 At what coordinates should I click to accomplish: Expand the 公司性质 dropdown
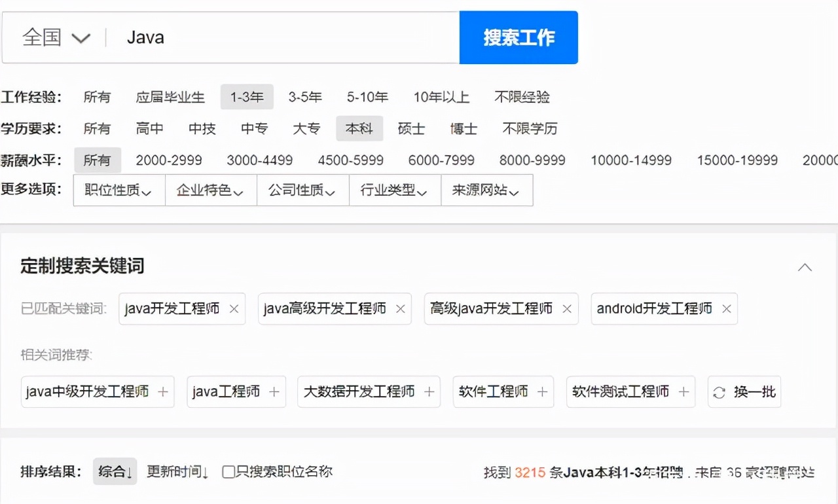tap(303, 190)
